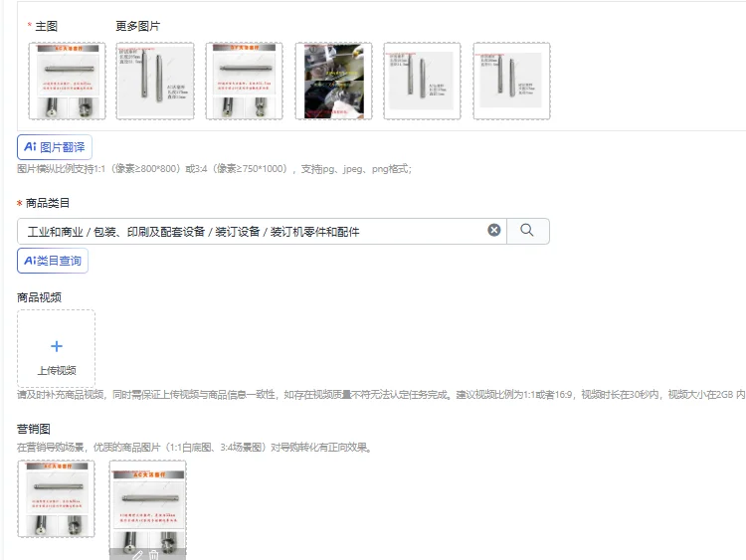746x560 pixels.
Task: Click the 营销图 heading
Action: click(33, 429)
